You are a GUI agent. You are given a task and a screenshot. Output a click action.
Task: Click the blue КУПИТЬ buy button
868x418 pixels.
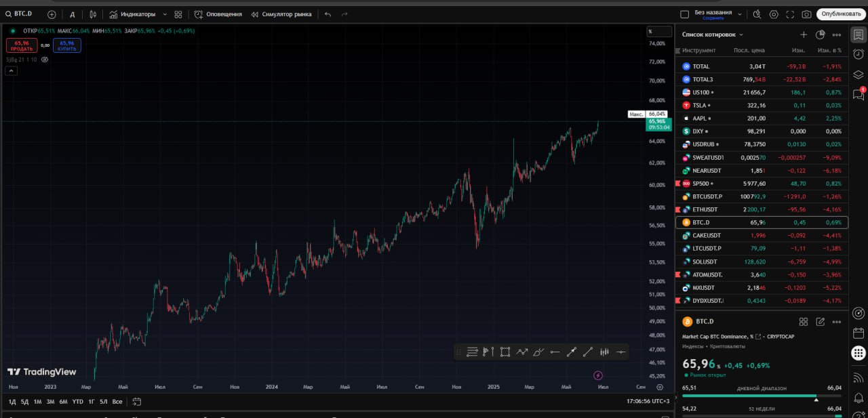pos(67,45)
